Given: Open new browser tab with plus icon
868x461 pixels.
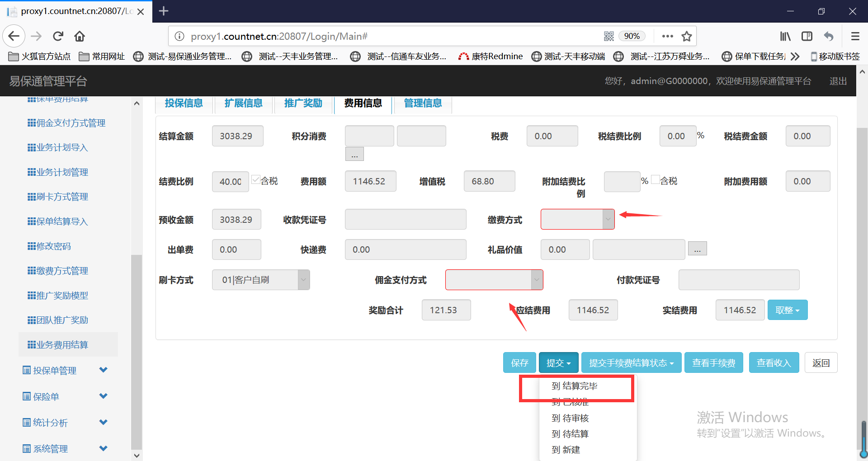Looking at the screenshot, I should (164, 11).
